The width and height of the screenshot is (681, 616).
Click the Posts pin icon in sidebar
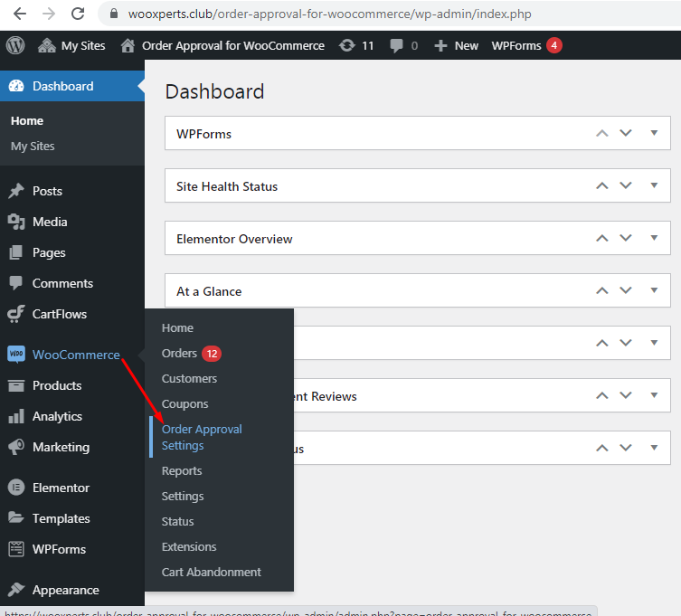16,191
